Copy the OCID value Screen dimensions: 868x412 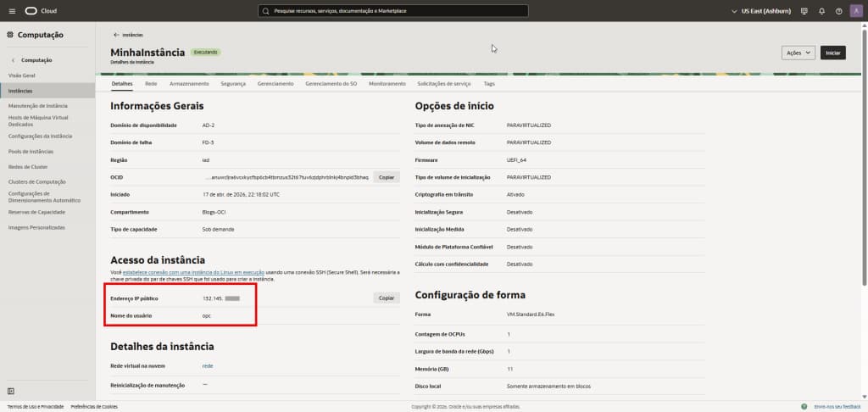pyautogui.click(x=387, y=177)
